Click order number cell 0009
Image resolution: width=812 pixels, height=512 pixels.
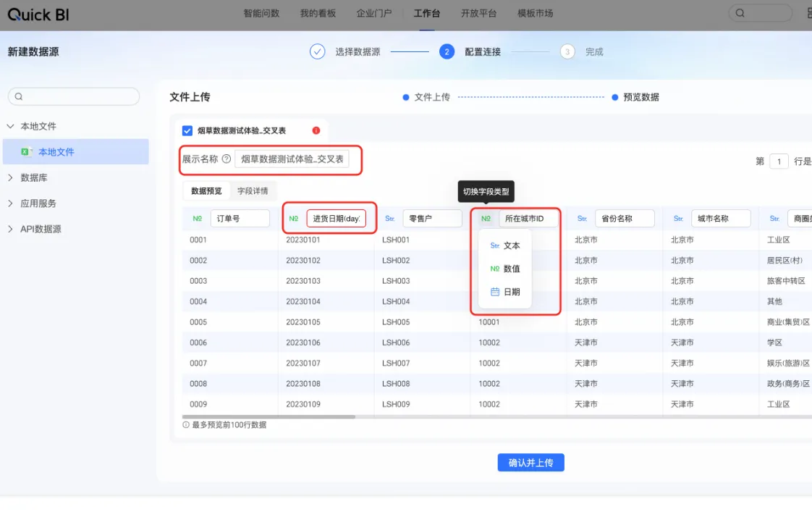point(198,404)
